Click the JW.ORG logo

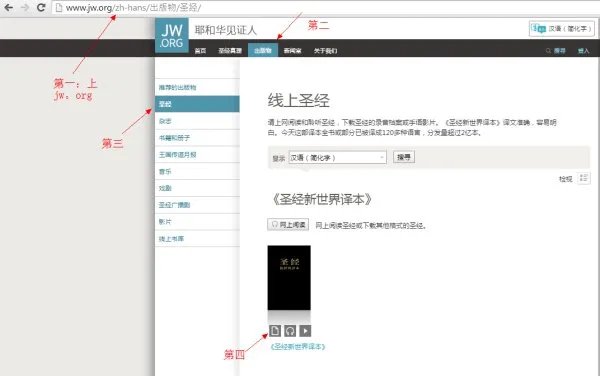pyautogui.click(x=172, y=35)
